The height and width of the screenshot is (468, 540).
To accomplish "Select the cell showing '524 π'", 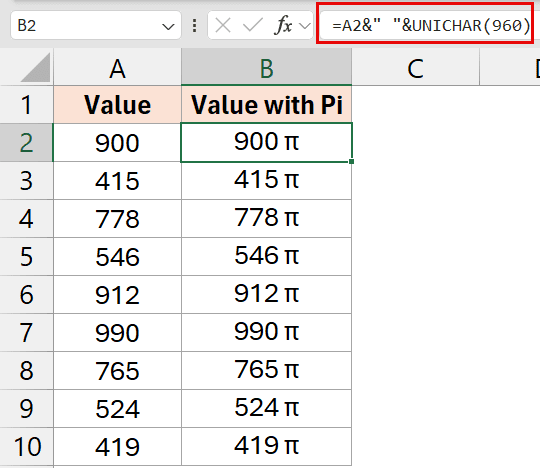I will [267, 409].
